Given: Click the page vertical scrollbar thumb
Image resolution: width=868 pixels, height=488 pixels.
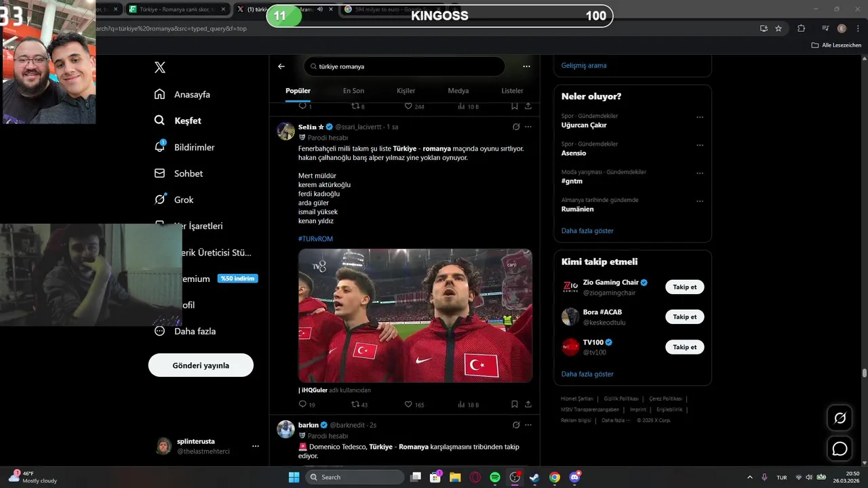Looking at the screenshot, I should tap(864, 373).
